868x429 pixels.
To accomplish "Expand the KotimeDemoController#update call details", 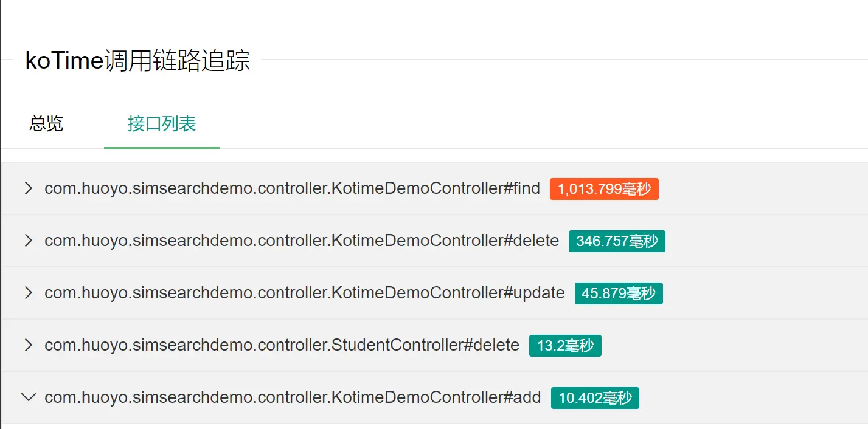I will click(28, 293).
